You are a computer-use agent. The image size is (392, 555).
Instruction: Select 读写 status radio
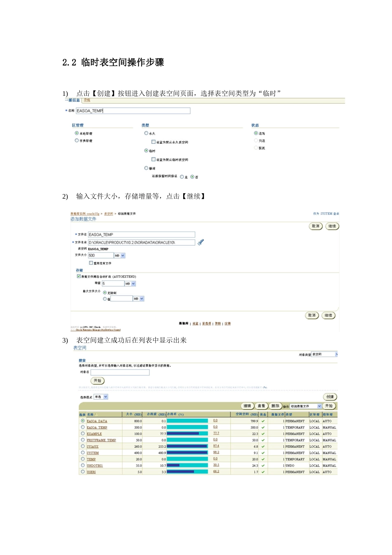pos(256,133)
